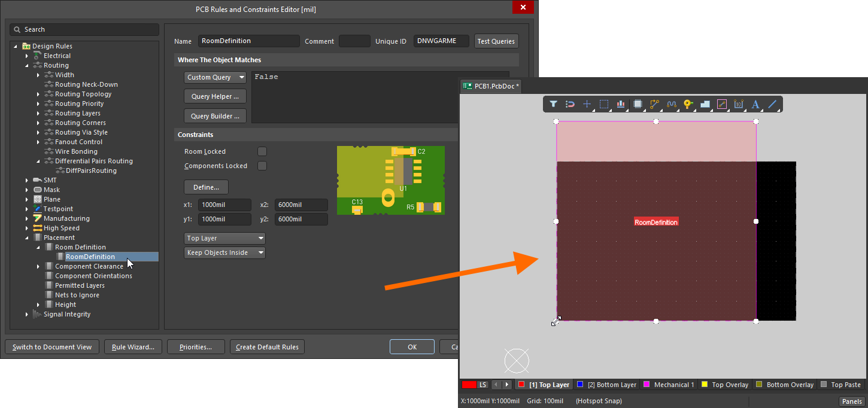Expand the Signal Integrity node
This screenshot has height=408, width=868.
pyautogui.click(x=27, y=314)
